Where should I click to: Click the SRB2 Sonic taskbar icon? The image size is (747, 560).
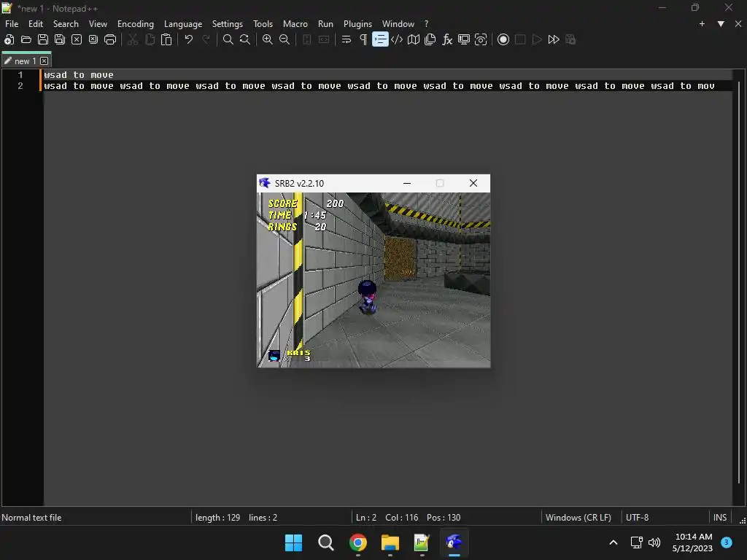coord(454,542)
